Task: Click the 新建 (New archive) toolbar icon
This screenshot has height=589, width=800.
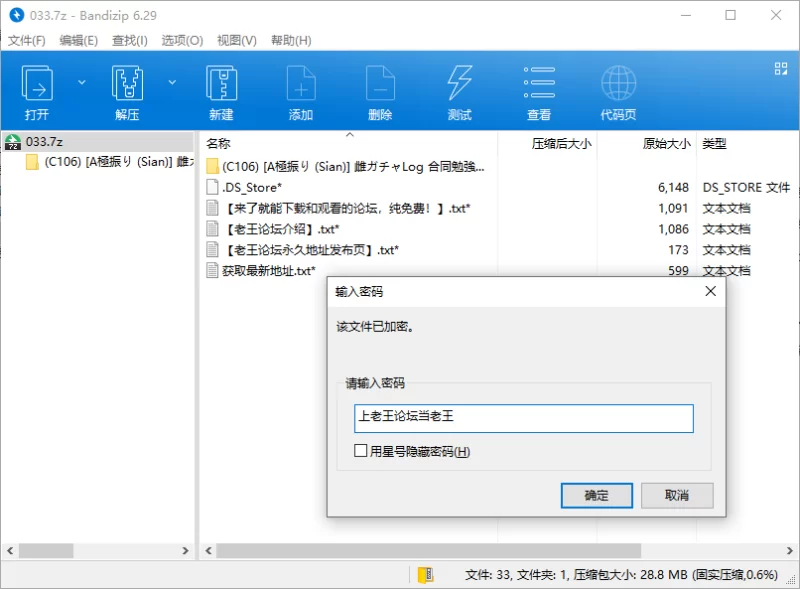Action: pos(221,83)
